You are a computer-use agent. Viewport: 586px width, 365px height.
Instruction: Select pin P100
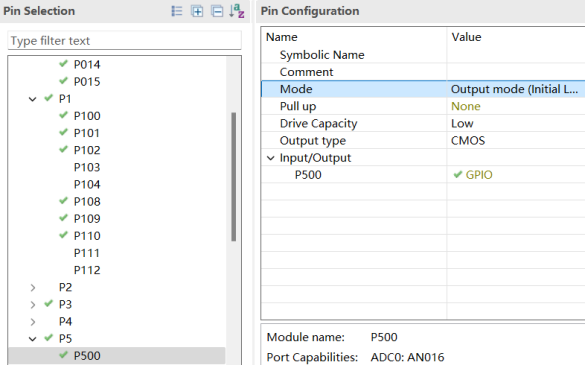(x=87, y=116)
